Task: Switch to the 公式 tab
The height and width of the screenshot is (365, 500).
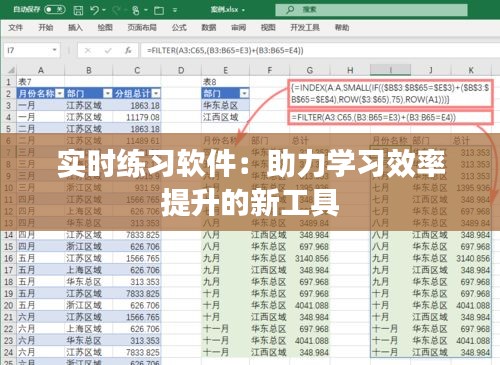Action: [x=179, y=28]
